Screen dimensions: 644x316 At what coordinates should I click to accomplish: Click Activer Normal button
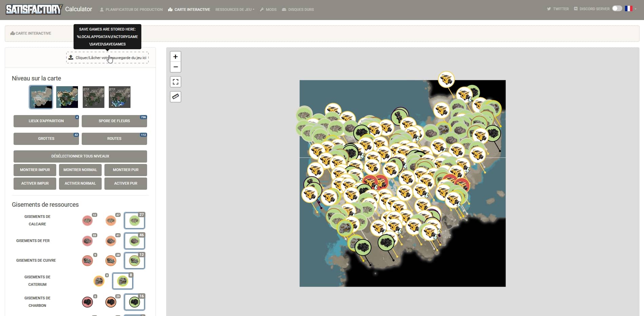point(80,184)
